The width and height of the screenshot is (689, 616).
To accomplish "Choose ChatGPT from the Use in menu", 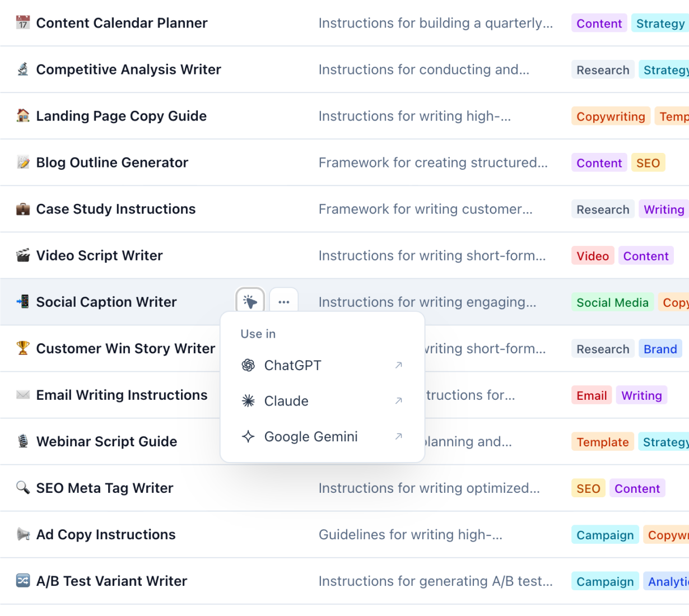I will (x=292, y=365).
